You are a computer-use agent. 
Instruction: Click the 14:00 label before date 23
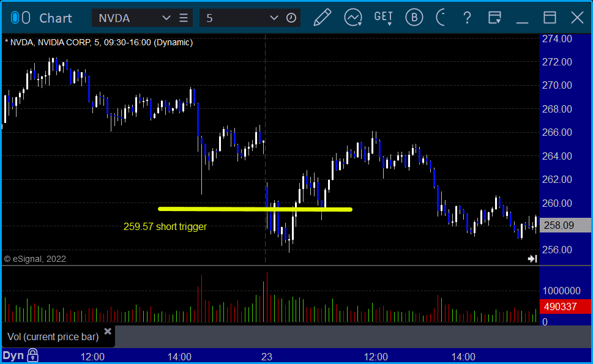coord(180,357)
